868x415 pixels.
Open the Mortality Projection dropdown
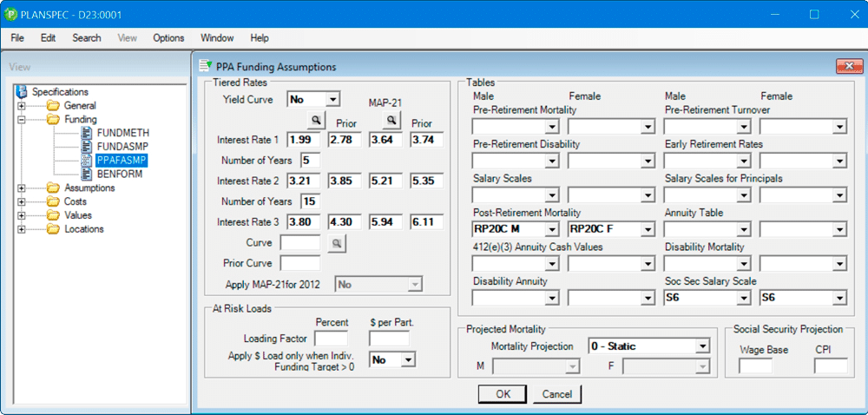point(702,346)
